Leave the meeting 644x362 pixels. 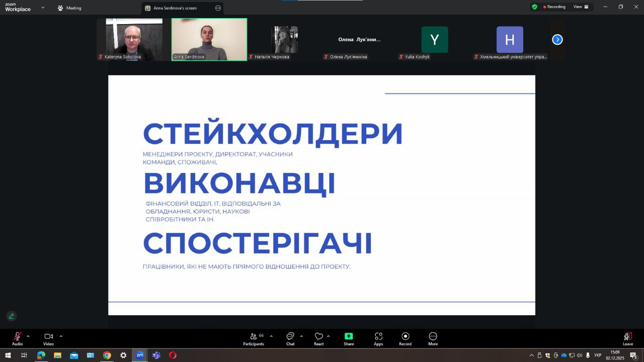[628, 339]
